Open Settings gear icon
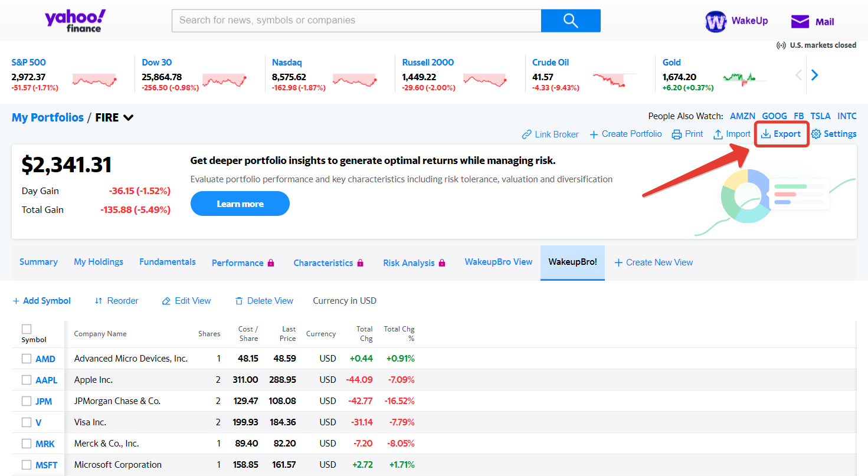868x476 pixels. tap(816, 134)
